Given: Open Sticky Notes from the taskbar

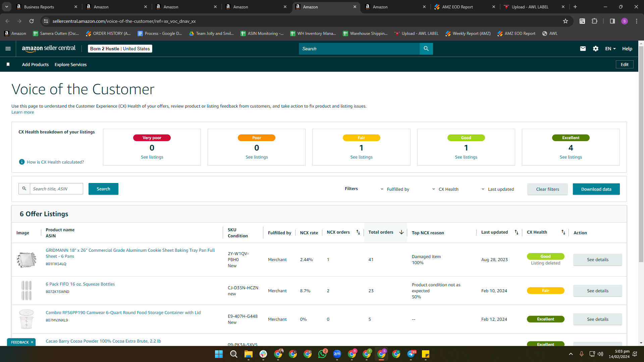Looking at the screenshot, I should pos(426,354).
